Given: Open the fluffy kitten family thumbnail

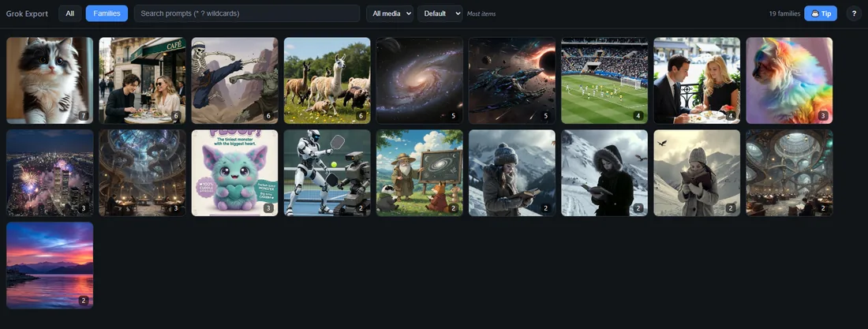Looking at the screenshot, I should click(50, 80).
